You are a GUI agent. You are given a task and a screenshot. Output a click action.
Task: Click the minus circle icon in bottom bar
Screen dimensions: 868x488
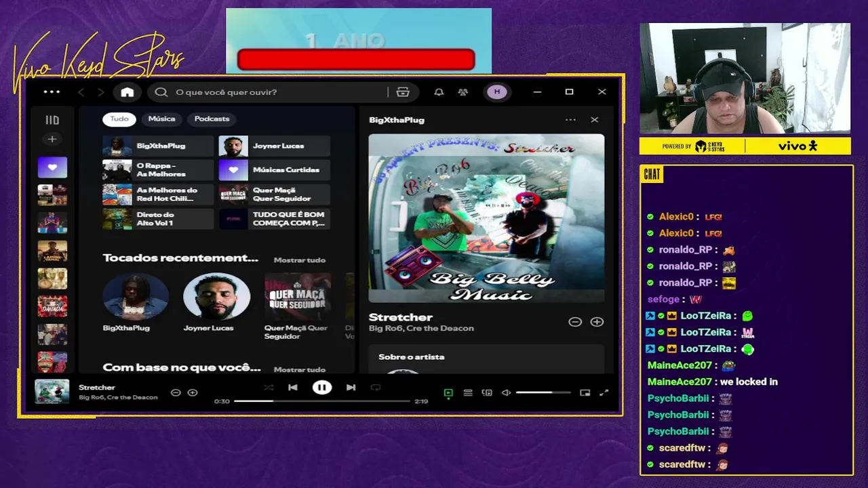point(176,392)
